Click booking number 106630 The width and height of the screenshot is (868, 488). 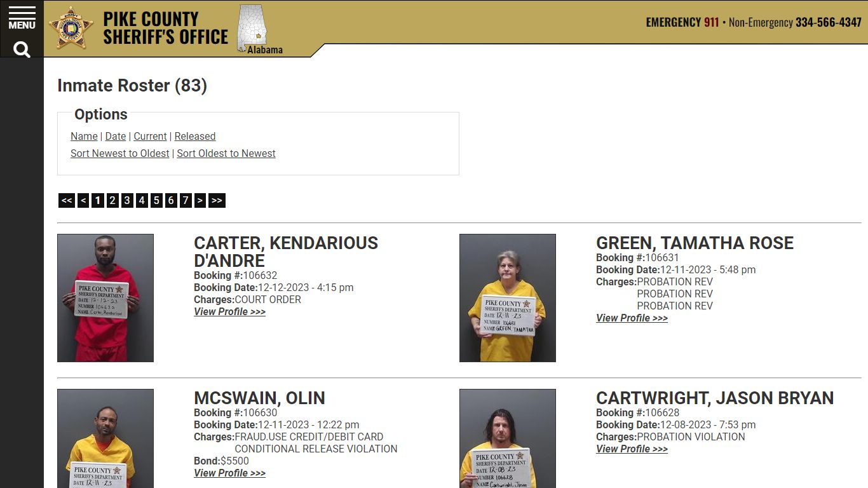pyautogui.click(x=260, y=412)
